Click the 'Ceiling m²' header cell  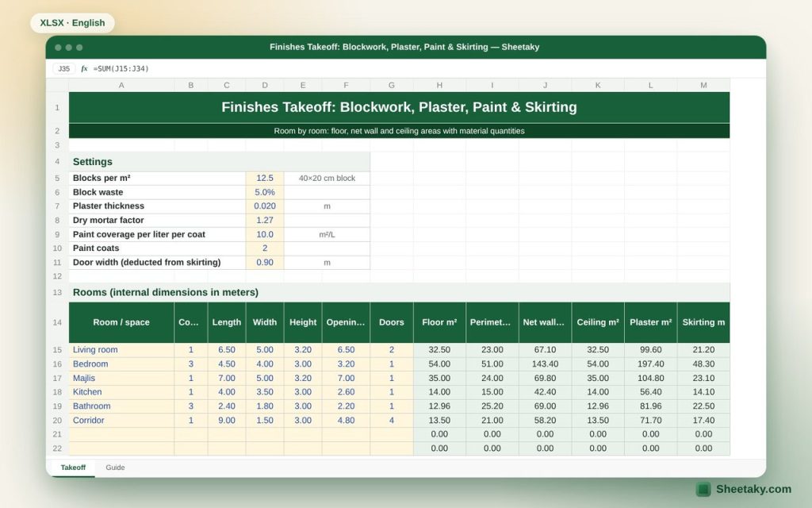[598, 322]
